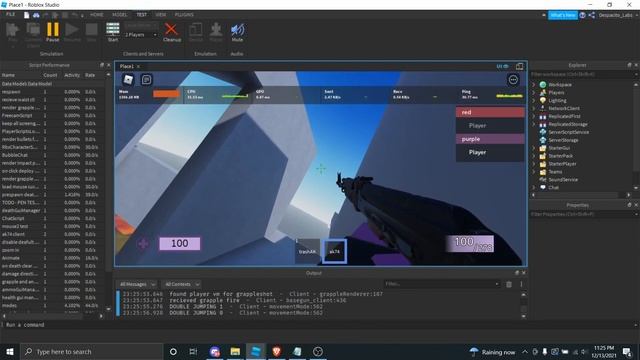Click the NetworkClient icon in Explorer

click(x=543, y=108)
